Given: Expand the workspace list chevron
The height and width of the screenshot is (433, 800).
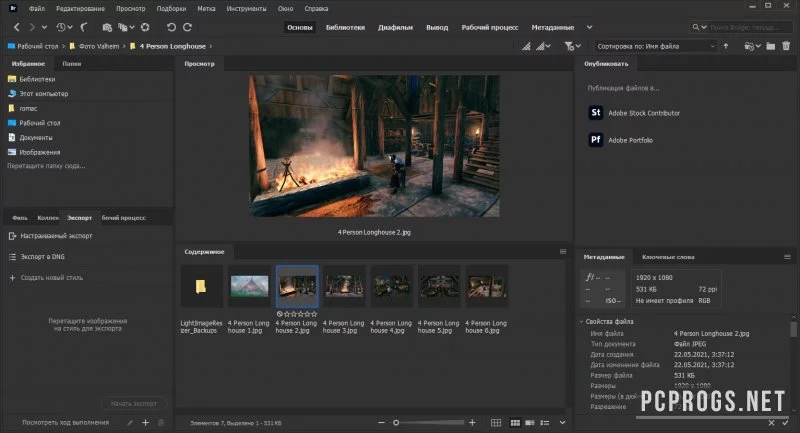Looking at the screenshot, I should (589, 28).
